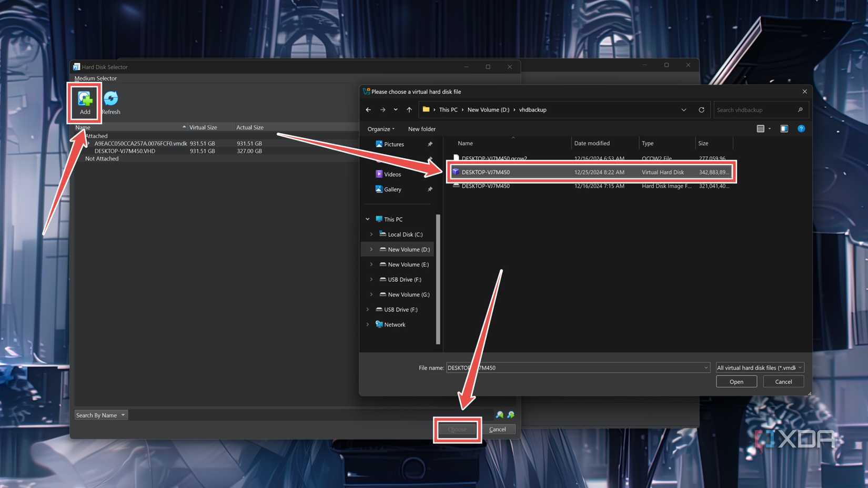The image size is (868, 488).
Task: Click the blue Help question mark icon
Action: [x=801, y=129]
